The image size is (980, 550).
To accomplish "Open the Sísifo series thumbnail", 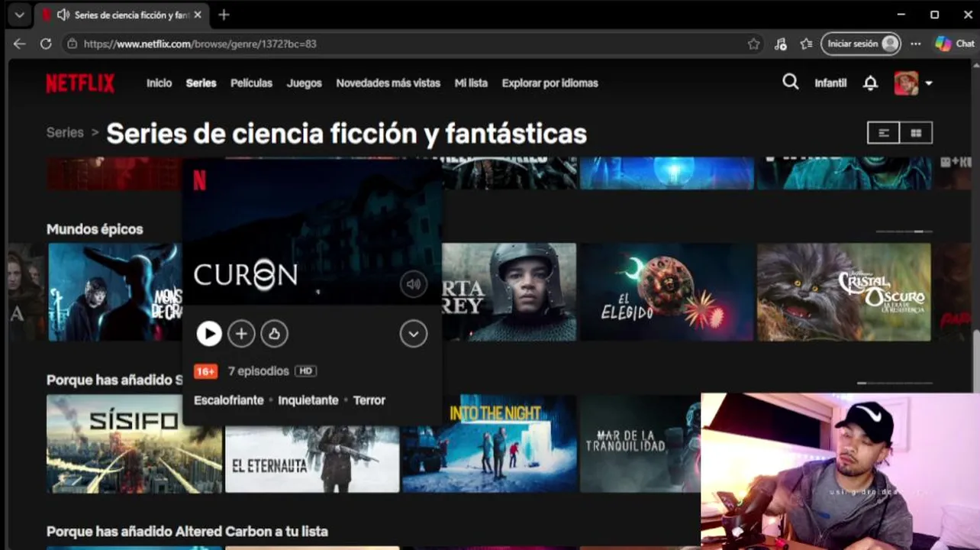I will 134,443.
